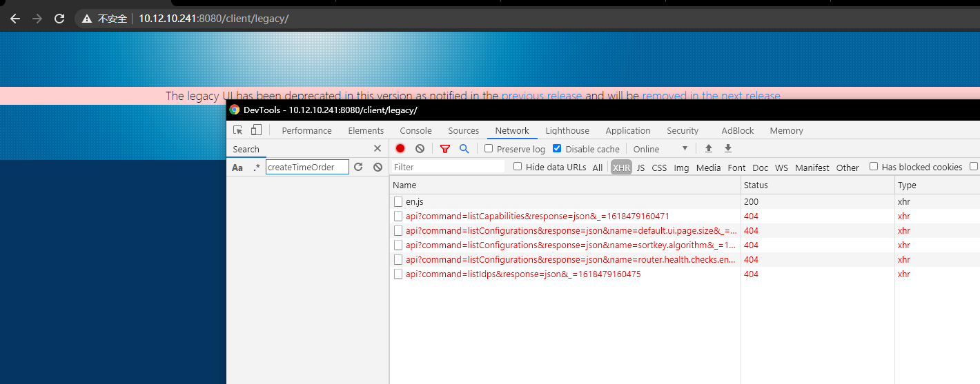The image size is (980, 384).
Task: Open the removed in the next release link
Action: click(711, 96)
